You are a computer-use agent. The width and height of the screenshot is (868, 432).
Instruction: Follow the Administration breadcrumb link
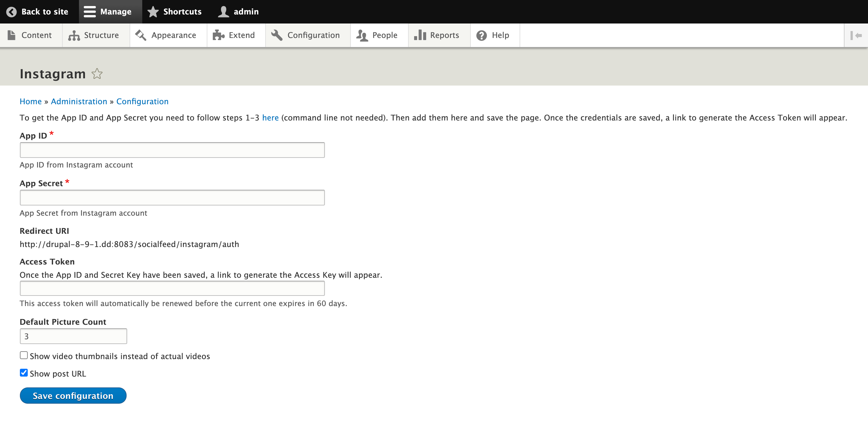click(x=79, y=101)
